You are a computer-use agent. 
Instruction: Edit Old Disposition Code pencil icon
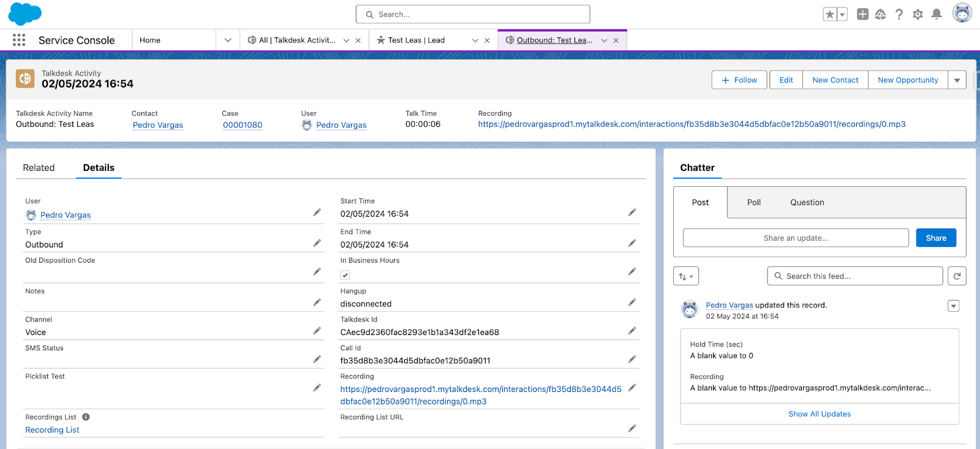[x=317, y=271]
